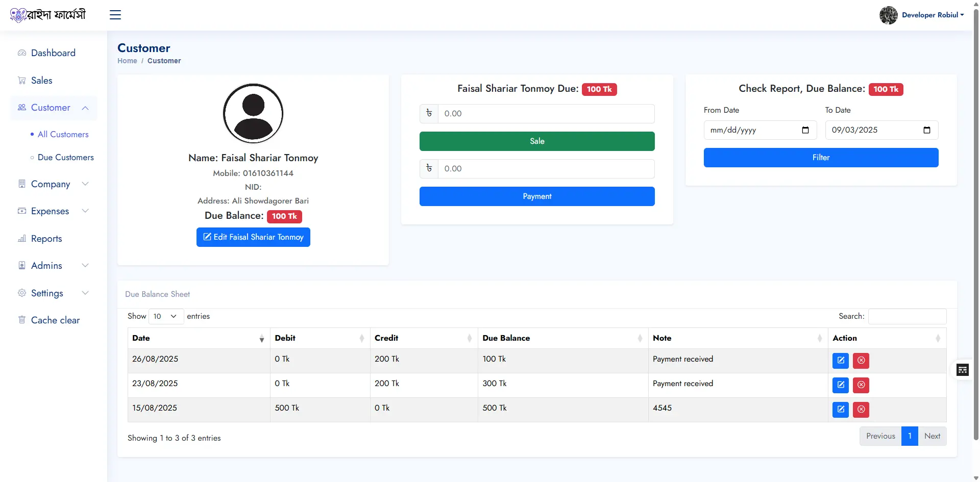Focus the Due Balance Sheet search field
The height and width of the screenshot is (482, 980).
[x=907, y=316]
